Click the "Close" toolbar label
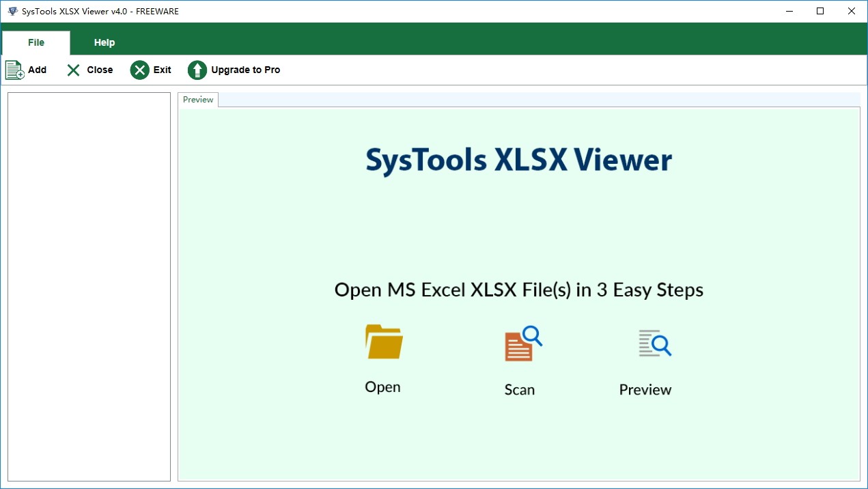The height and width of the screenshot is (489, 868). click(x=100, y=70)
